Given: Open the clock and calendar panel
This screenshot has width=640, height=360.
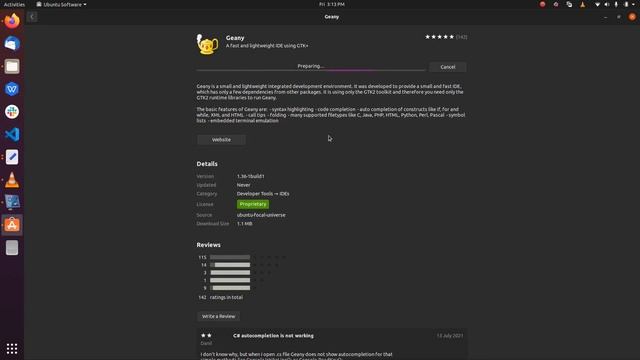Looking at the screenshot, I should point(332,4).
